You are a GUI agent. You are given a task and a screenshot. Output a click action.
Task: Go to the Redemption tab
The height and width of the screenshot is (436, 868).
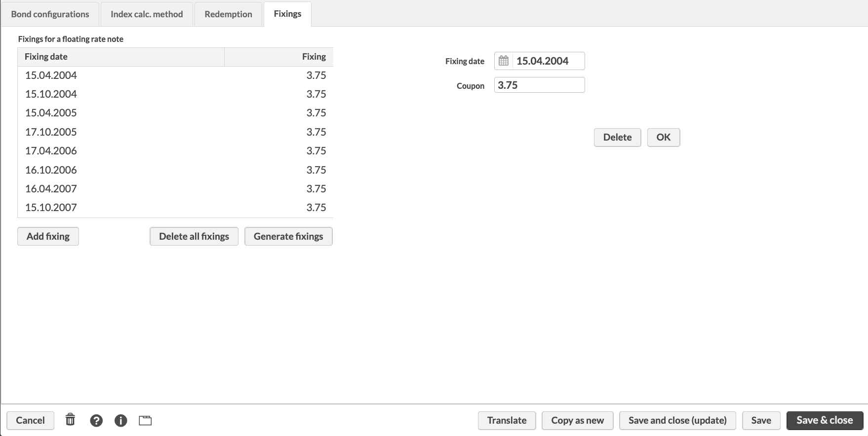(x=228, y=14)
